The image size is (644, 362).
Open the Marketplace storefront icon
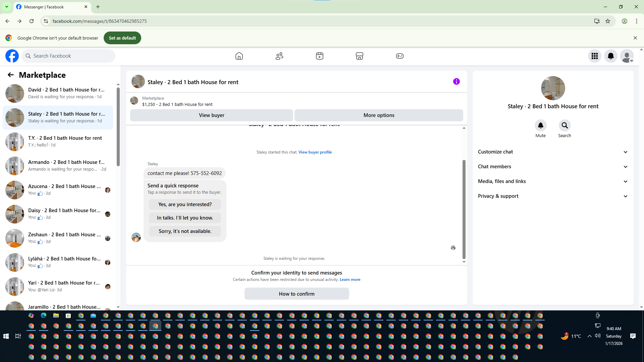click(x=359, y=56)
